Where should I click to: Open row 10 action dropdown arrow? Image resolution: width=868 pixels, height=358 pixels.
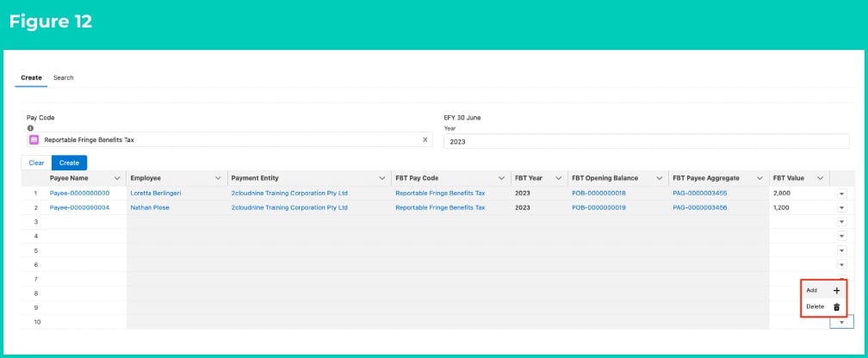[x=842, y=322]
